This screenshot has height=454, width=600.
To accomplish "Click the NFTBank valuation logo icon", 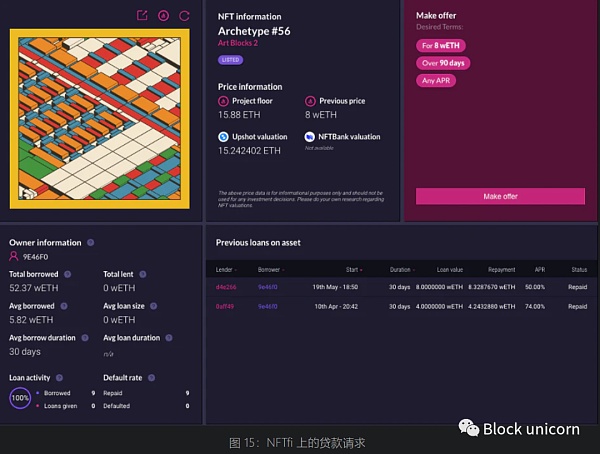I will (310, 137).
